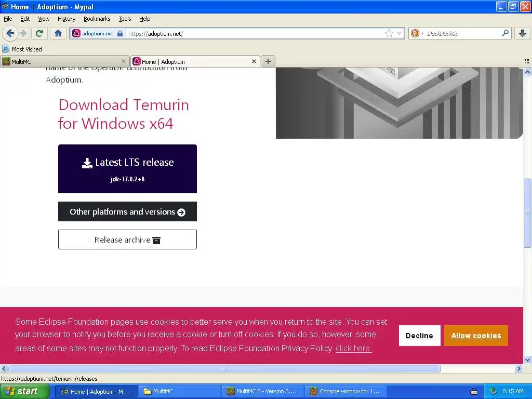
Task: Open the Tools menu
Action: click(x=125, y=19)
